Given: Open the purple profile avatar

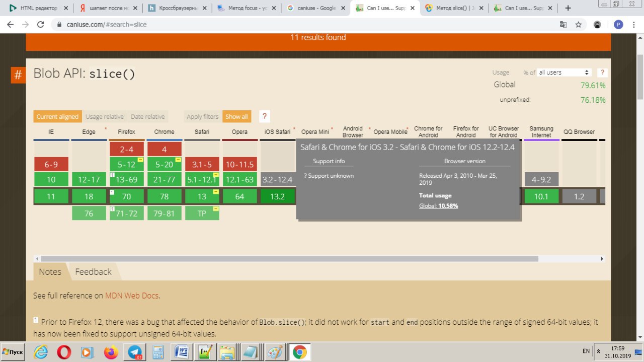Looking at the screenshot, I should pyautogui.click(x=618, y=24).
